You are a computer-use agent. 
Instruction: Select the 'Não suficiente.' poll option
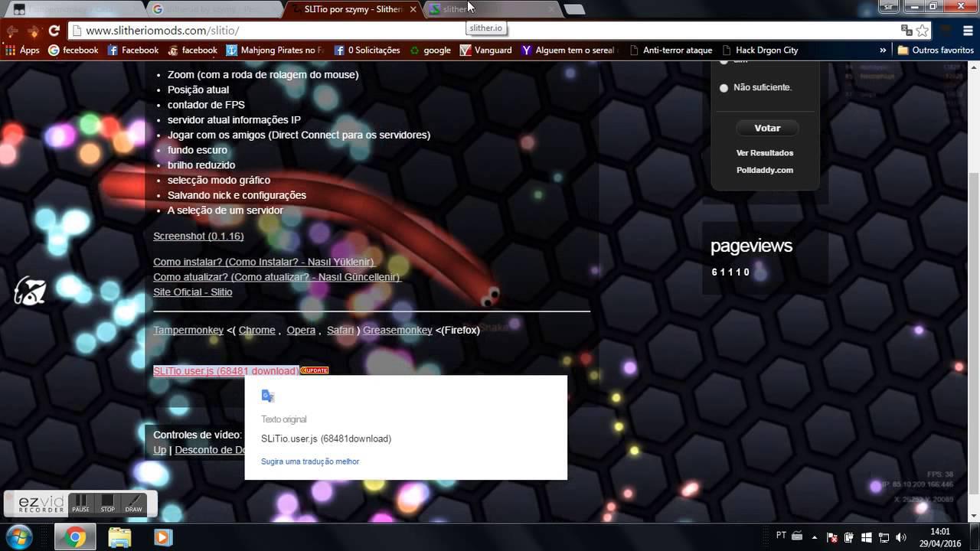pos(724,88)
